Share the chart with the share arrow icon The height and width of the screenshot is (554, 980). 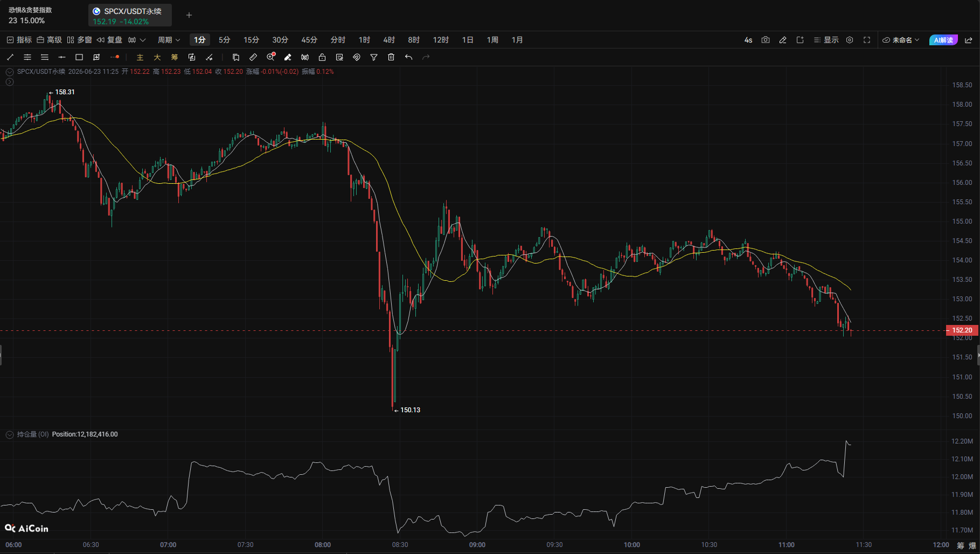point(969,40)
